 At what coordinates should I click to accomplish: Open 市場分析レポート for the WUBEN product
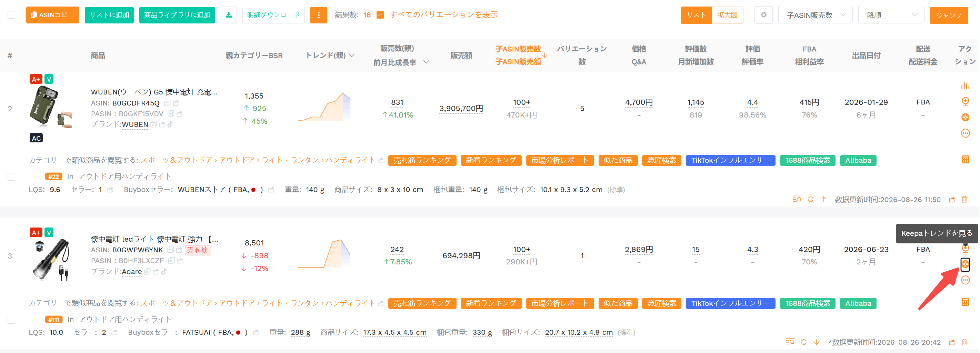click(x=560, y=160)
